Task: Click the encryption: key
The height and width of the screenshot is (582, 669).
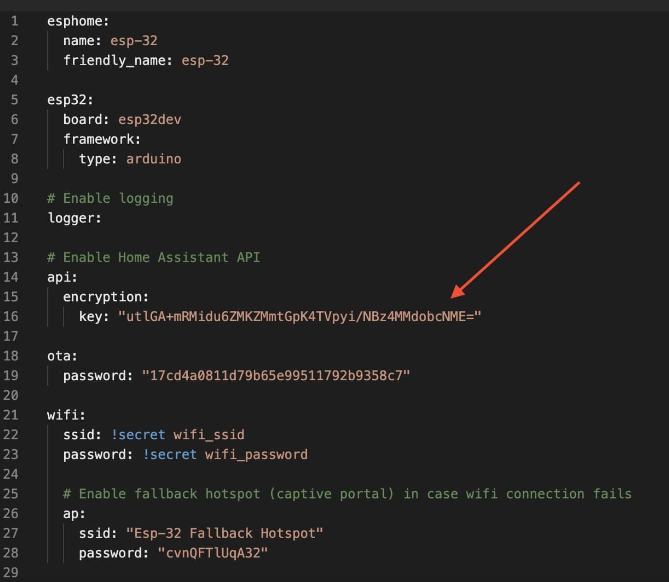Action: [x=106, y=297]
